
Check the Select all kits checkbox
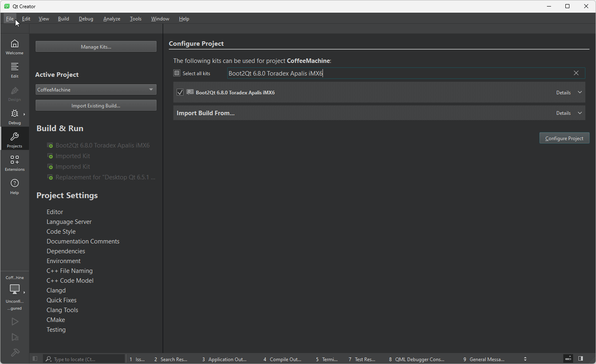pyautogui.click(x=177, y=73)
